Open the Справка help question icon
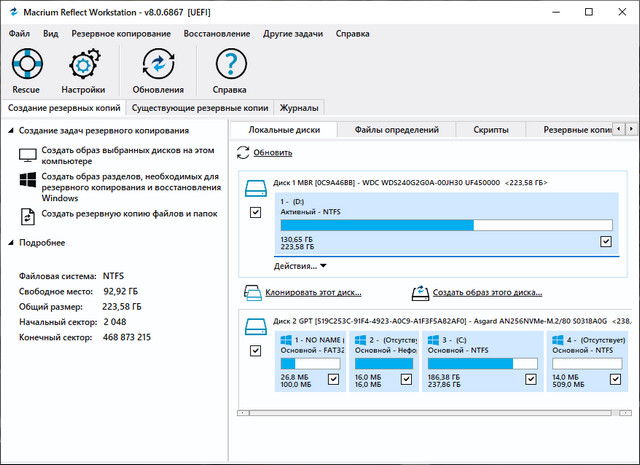 pyautogui.click(x=231, y=65)
